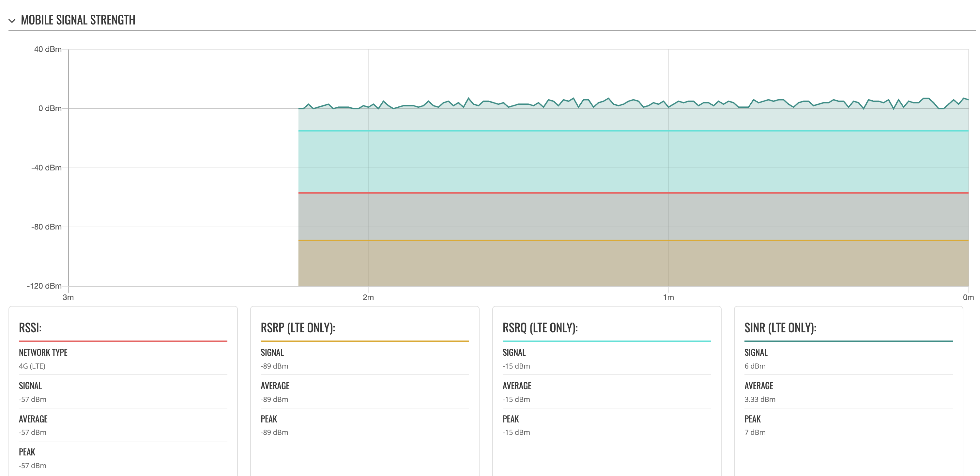Click the RSSI red legend line
This screenshot has width=980, height=476.
click(x=123, y=341)
